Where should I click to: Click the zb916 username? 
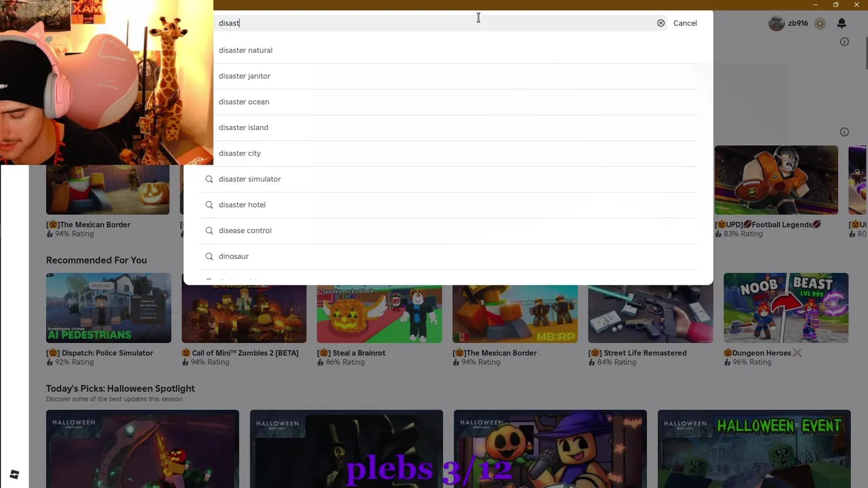[798, 23]
